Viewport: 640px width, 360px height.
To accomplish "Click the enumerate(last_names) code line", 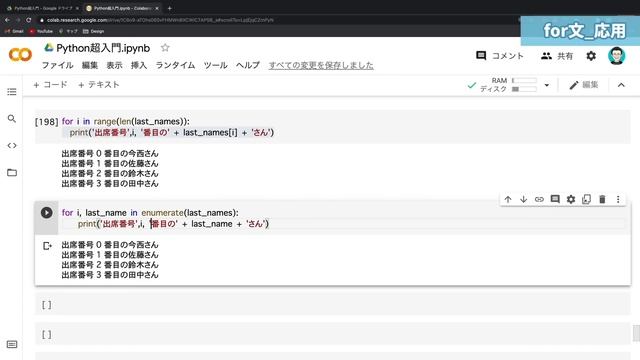I will click(x=150, y=213).
